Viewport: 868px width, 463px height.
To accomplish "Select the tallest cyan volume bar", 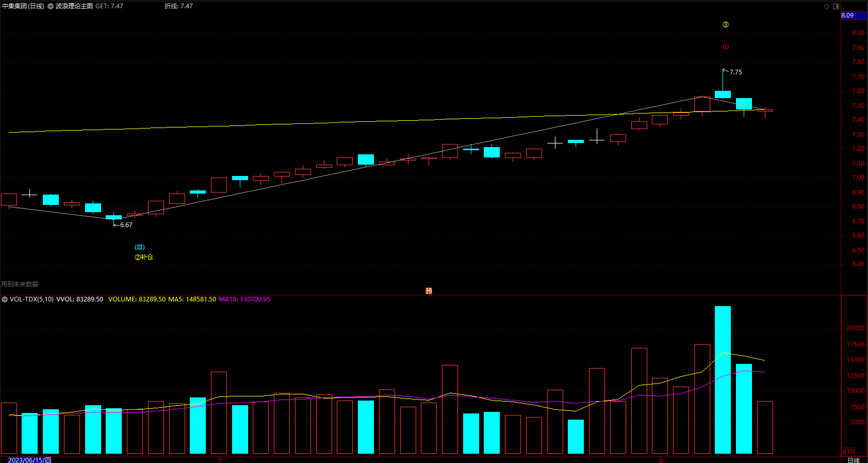I will coord(723,380).
